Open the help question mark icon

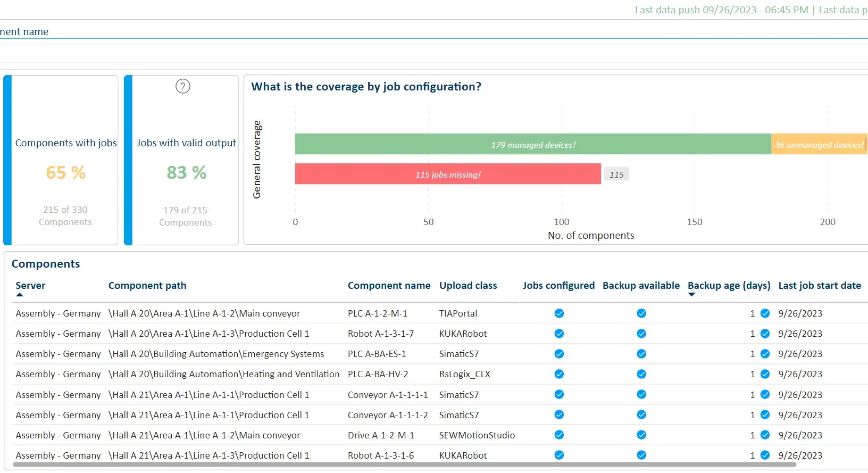pos(183,86)
